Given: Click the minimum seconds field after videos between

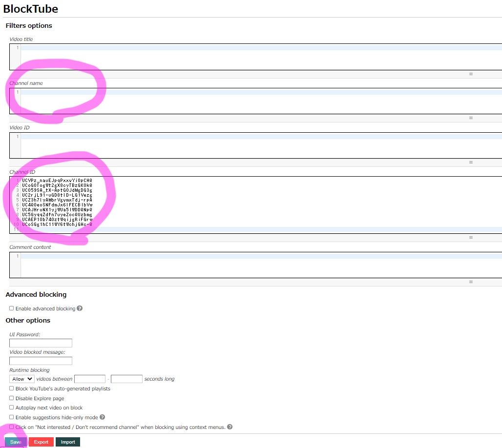Looking at the screenshot, I should coord(90,379).
